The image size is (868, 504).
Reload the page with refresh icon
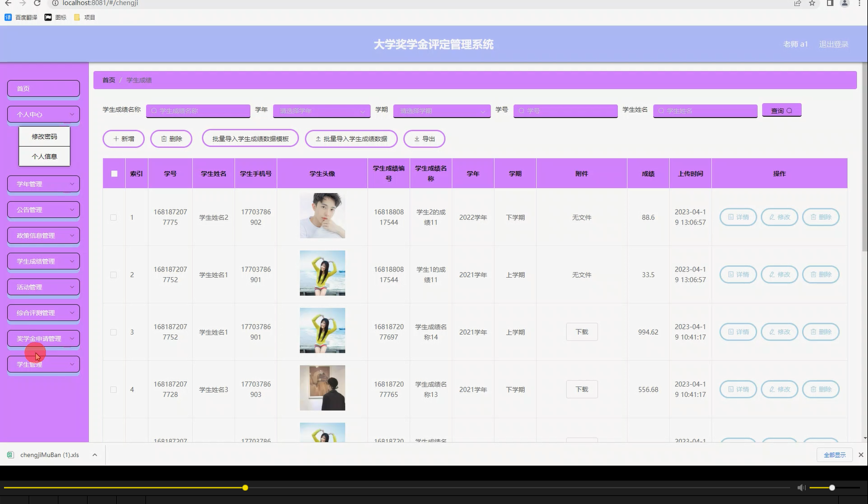click(x=37, y=3)
